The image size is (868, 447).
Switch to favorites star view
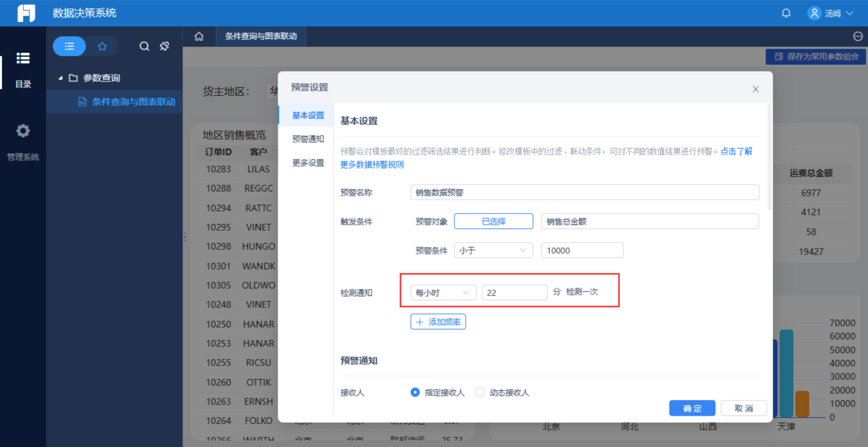(102, 46)
